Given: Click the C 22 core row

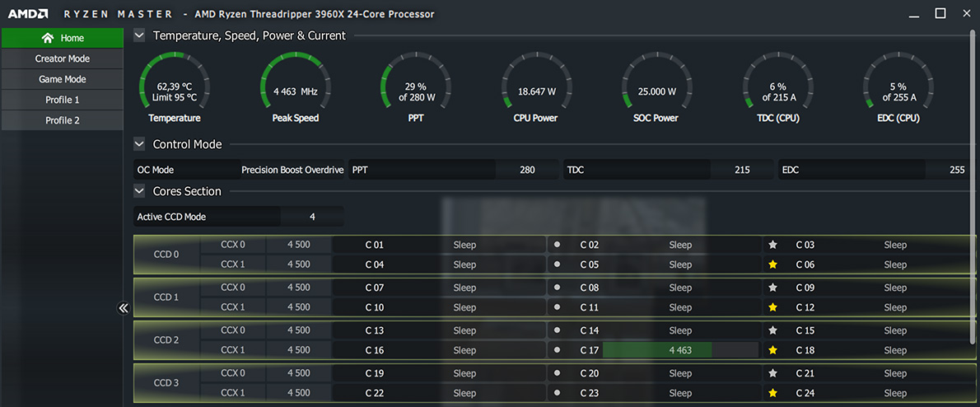Looking at the screenshot, I should pos(439,393).
